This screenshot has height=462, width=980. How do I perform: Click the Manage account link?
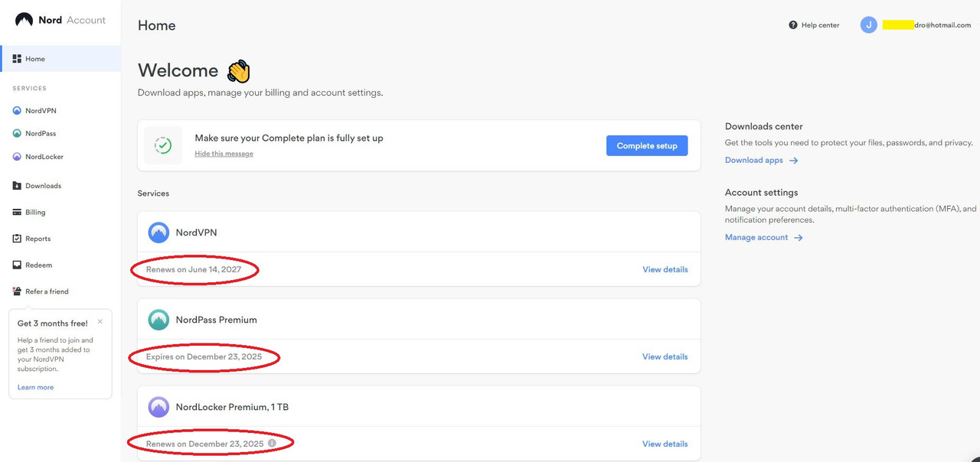[x=756, y=238]
